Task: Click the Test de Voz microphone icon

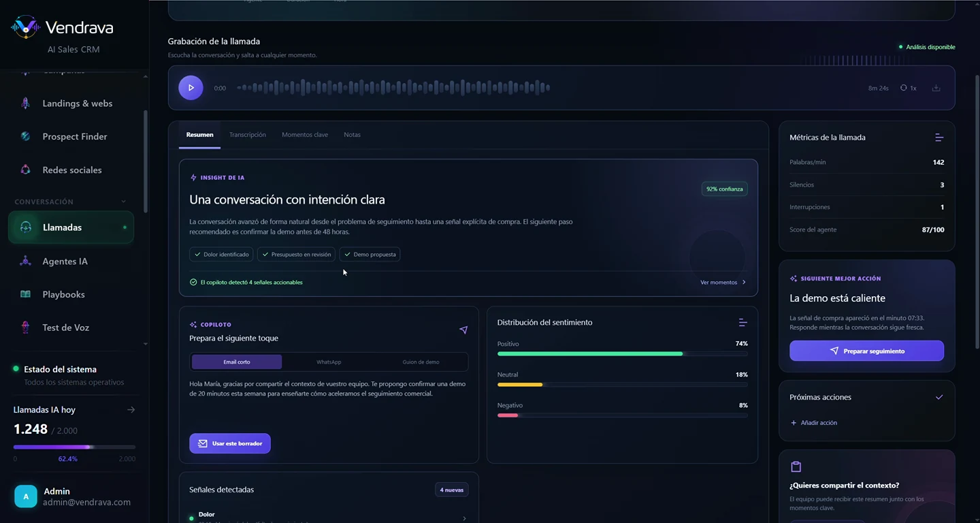Action: pyautogui.click(x=25, y=328)
